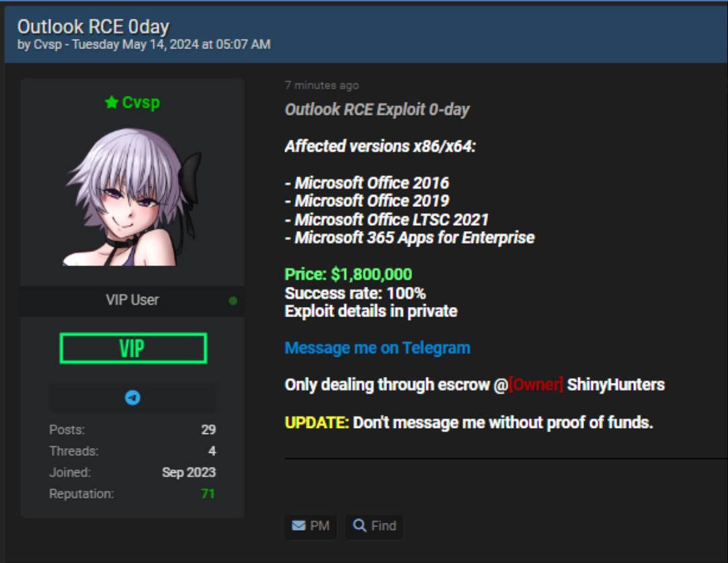
Task: Click the magnifier icon on the Find button
Action: [360, 525]
